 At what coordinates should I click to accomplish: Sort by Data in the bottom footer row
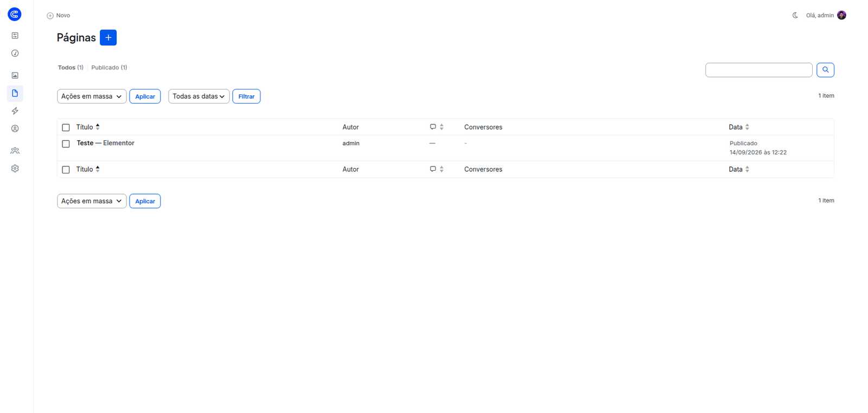[739, 169]
